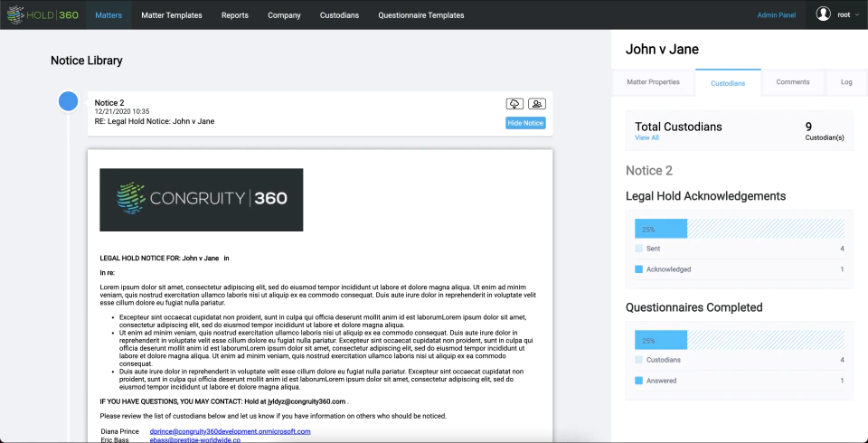The height and width of the screenshot is (443, 868).
Task: Click the '12/21/2020 10:35' timestamp
Action: [x=122, y=111]
